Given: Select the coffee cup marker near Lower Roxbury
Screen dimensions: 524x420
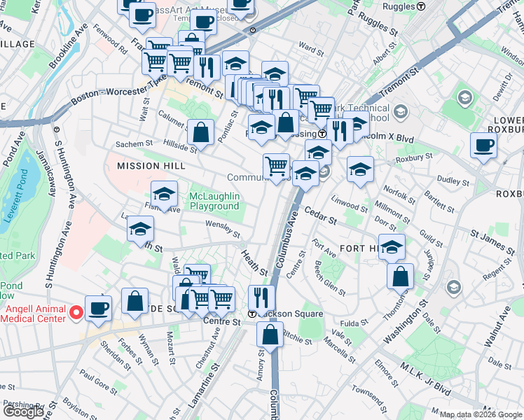Looking at the screenshot, I should 483,148.
